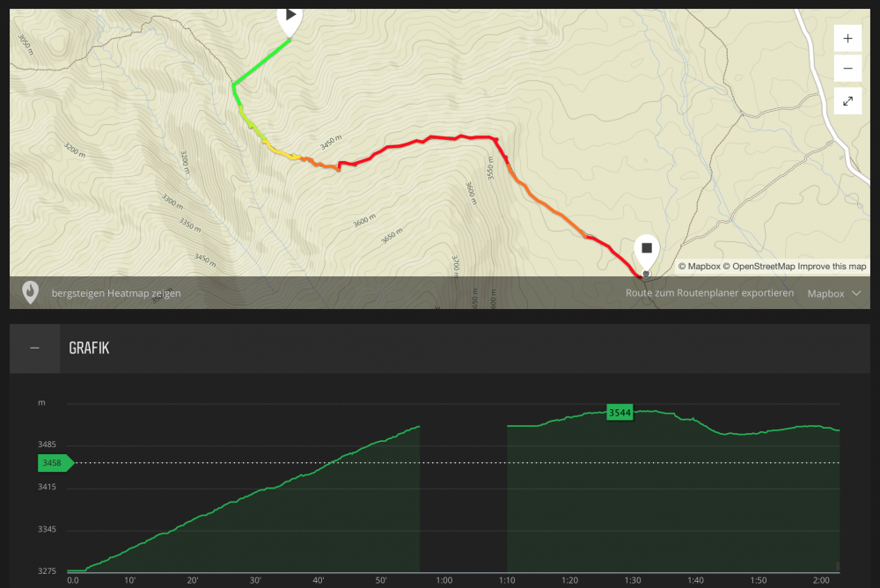Click the route start play marker
Viewport: 880px width, 588px height.
290,17
